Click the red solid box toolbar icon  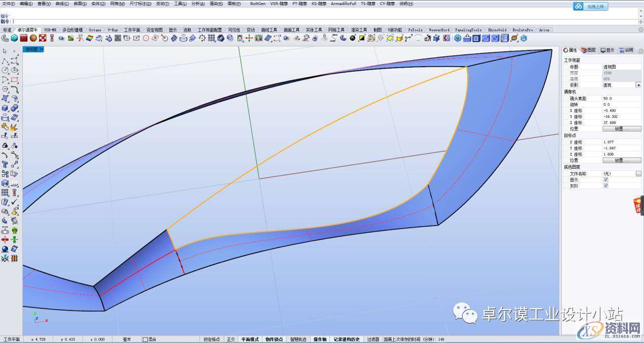24,38
